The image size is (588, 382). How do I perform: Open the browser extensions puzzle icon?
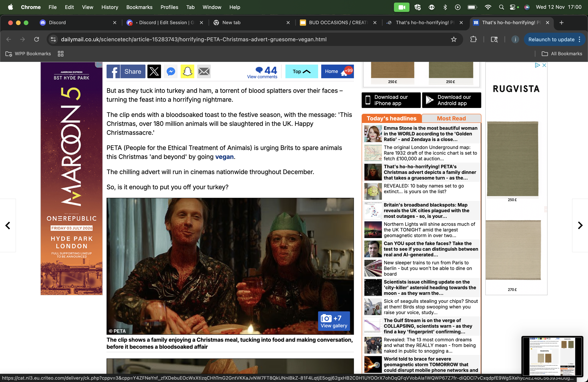(x=474, y=39)
